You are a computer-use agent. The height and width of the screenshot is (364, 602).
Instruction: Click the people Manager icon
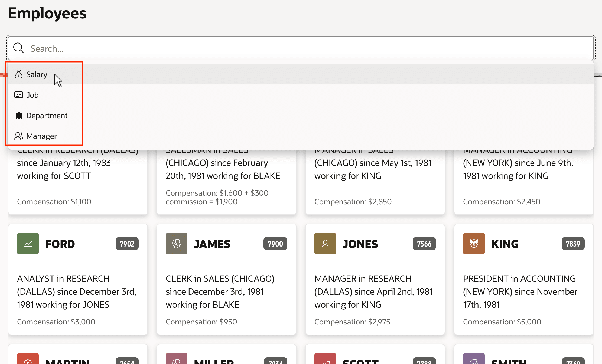tap(19, 136)
